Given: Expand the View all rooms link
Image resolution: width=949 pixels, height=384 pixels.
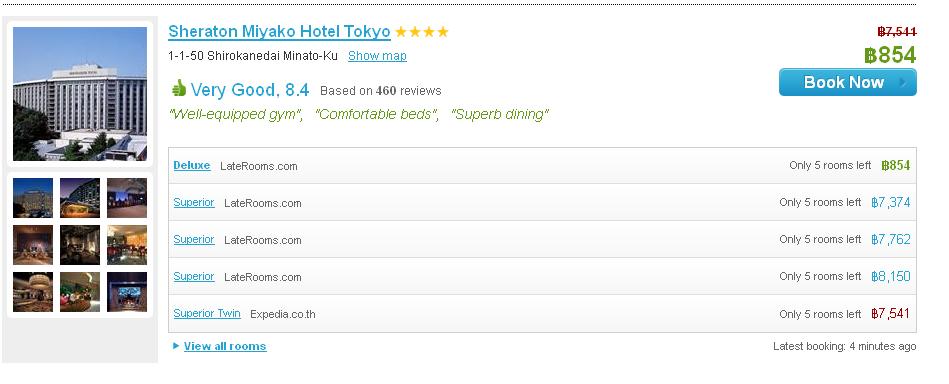Looking at the screenshot, I should tap(225, 346).
